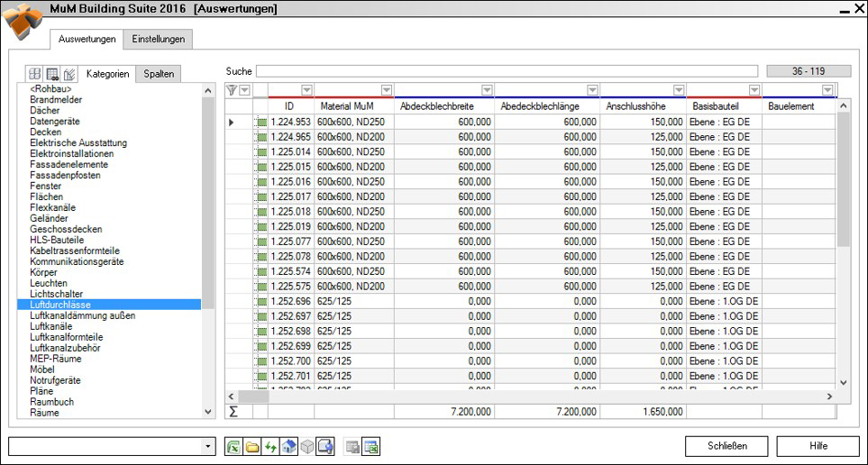Click the Excel export icon in bottom toolbar
Screen dimensions: 868x465
(233, 446)
